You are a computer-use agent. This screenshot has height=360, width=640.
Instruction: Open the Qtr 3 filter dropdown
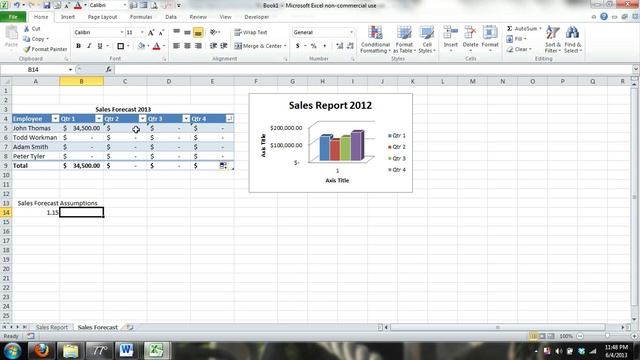coord(186,119)
